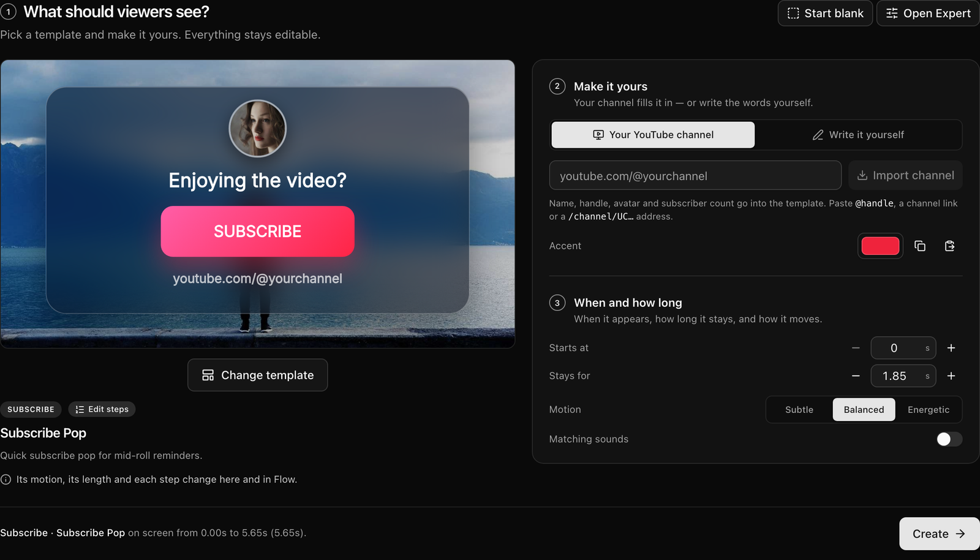Switch to Your YouTube channel tab
Viewport: 980px width, 560px height.
click(x=653, y=135)
